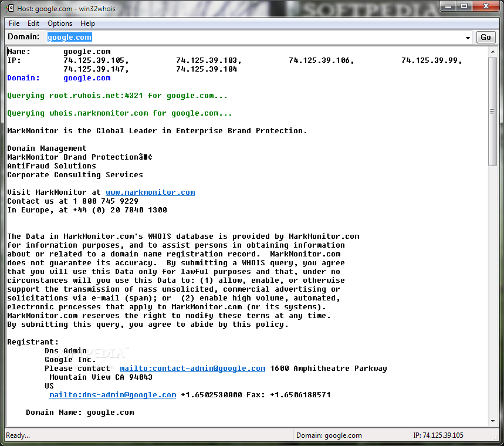Click the vertical scrollbar thumb
Image resolution: width=504 pixels, height=446 pixels.
pyautogui.click(x=493, y=112)
